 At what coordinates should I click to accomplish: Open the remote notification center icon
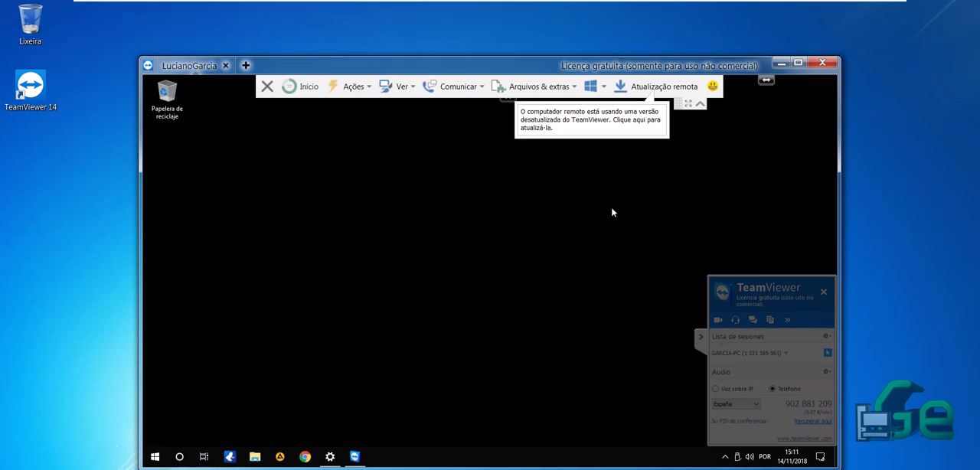[x=820, y=457]
